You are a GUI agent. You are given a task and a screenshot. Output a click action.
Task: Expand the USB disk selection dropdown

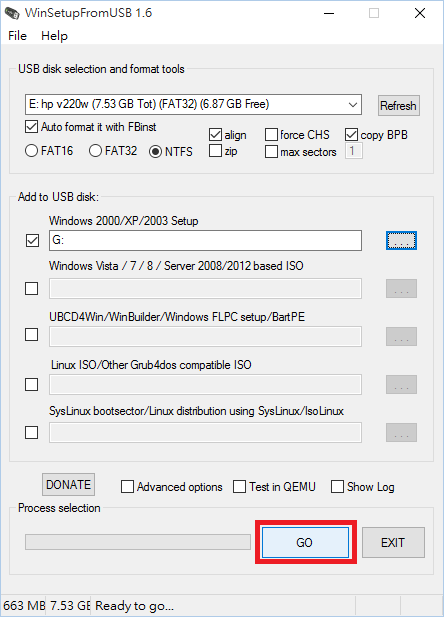tap(353, 105)
